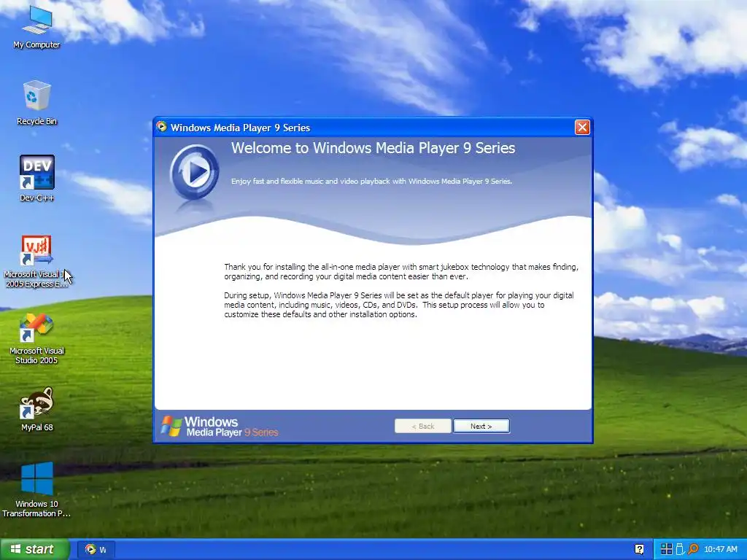Click the 'Enjoy fast and flexible music' subtitle text

point(371,182)
